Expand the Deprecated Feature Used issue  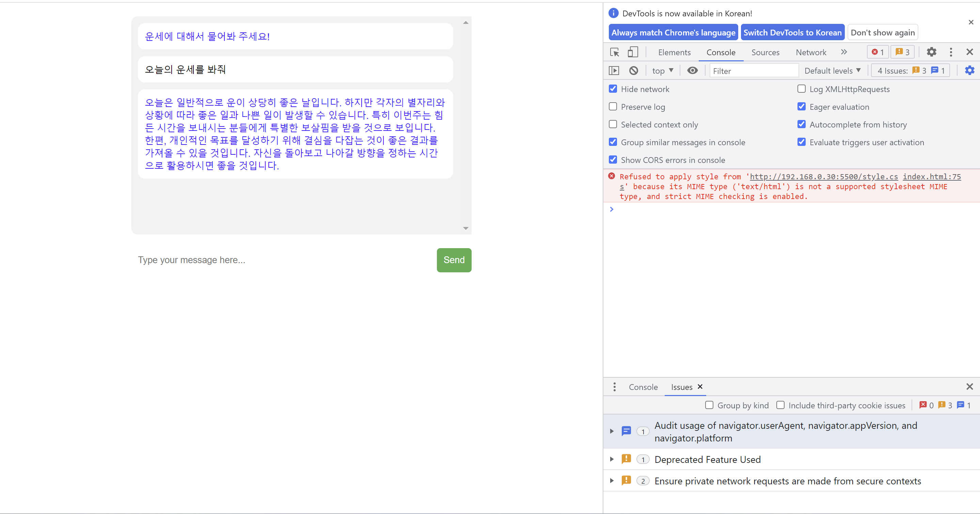[612, 459]
